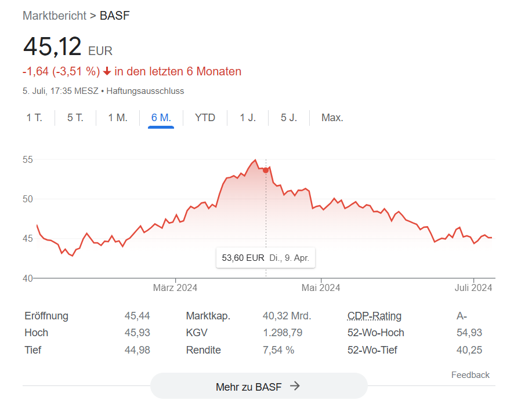The width and height of the screenshot is (532, 404).
Task: Click the -1,64 (-3,51 %) change text
Action: pyautogui.click(x=61, y=71)
